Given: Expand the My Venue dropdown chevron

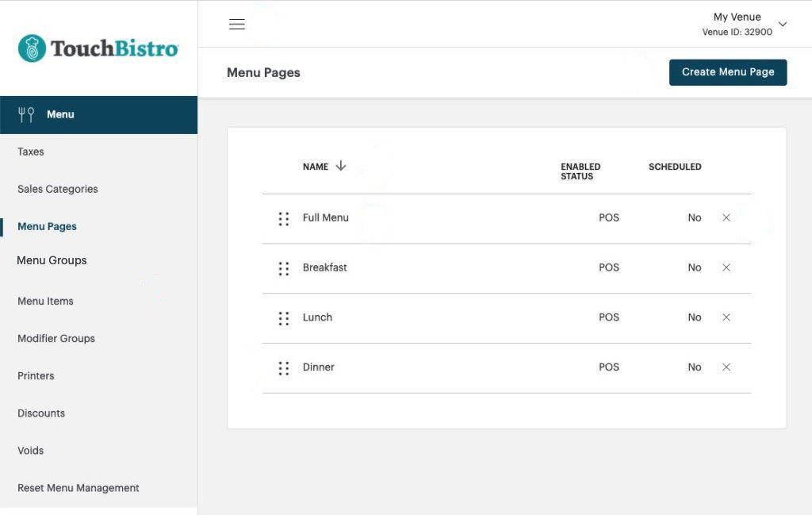Looking at the screenshot, I should point(783,24).
